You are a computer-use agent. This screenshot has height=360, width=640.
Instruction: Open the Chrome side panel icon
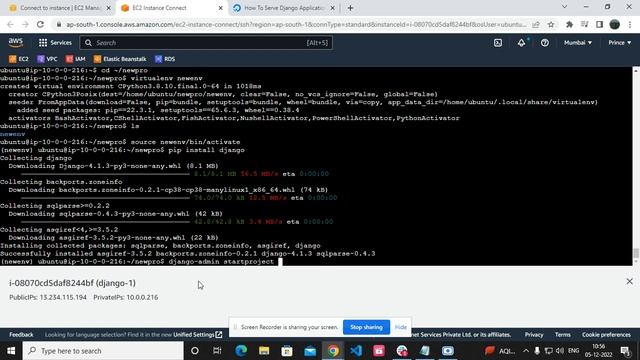pyautogui.click(x=599, y=24)
